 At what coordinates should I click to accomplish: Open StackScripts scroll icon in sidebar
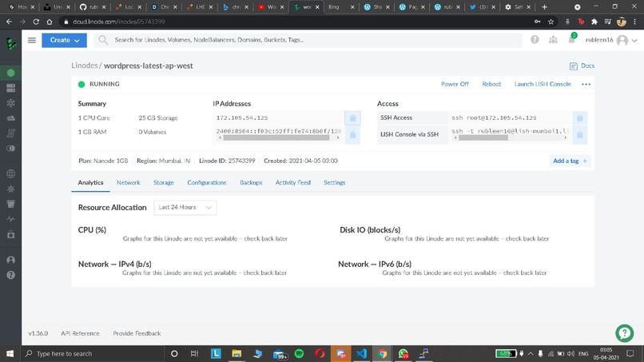click(10, 133)
